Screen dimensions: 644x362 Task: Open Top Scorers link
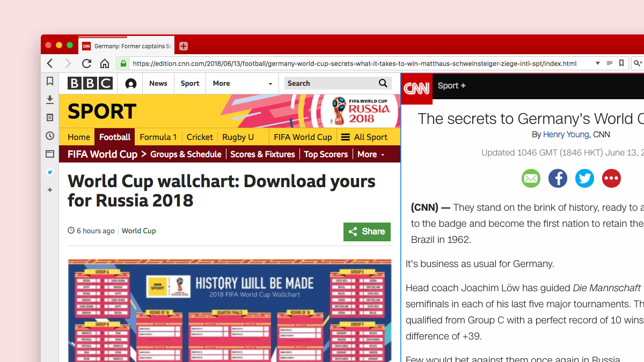click(x=326, y=154)
